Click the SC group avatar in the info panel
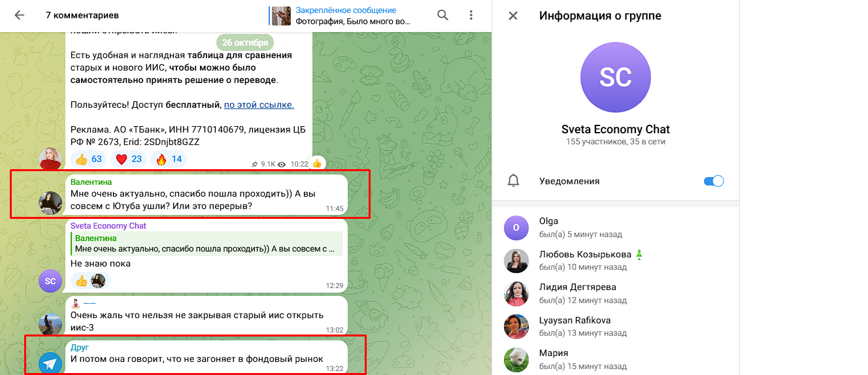This screenshot has width=868, height=375. pos(615,77)
